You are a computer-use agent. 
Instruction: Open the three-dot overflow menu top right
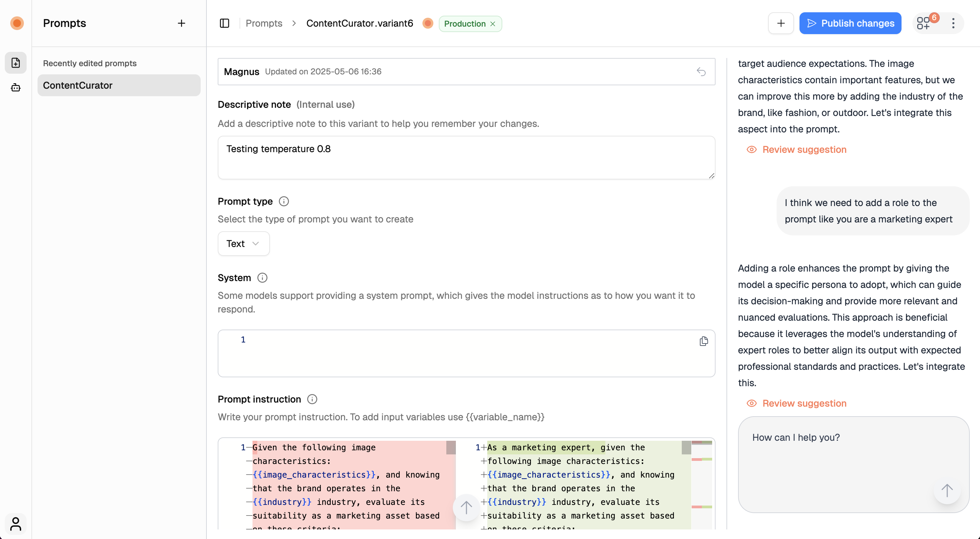click(x=954, y=23)
